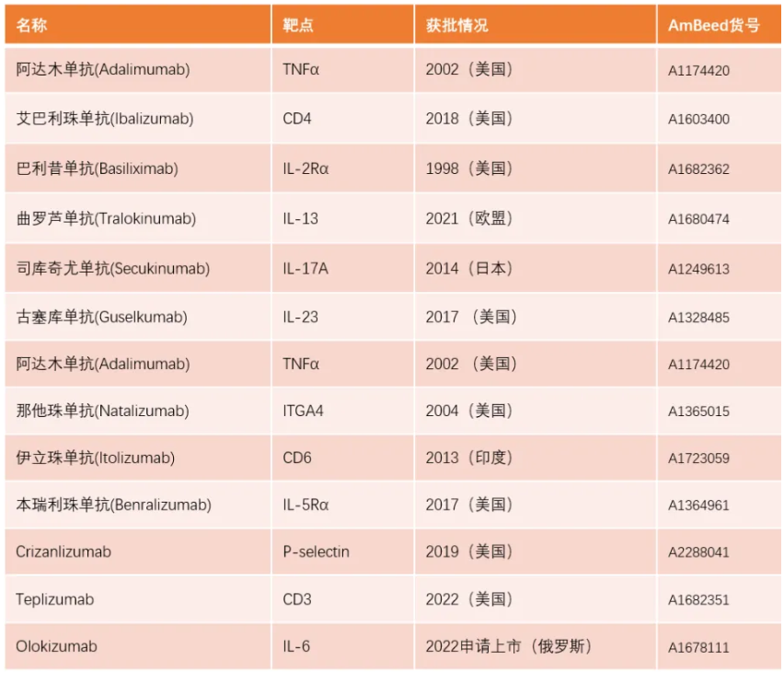Select the IL-2Rα target cell
The image size is (784, 673).
[306, 168]
